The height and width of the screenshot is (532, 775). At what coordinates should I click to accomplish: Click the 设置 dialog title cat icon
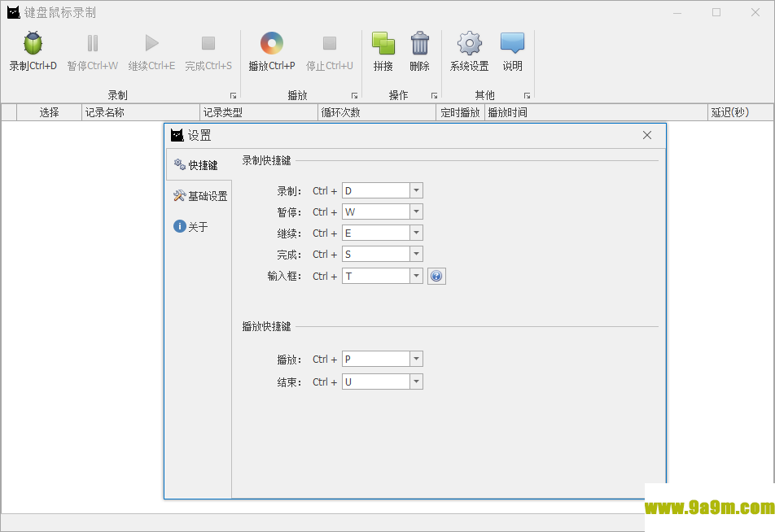[177, 135]
